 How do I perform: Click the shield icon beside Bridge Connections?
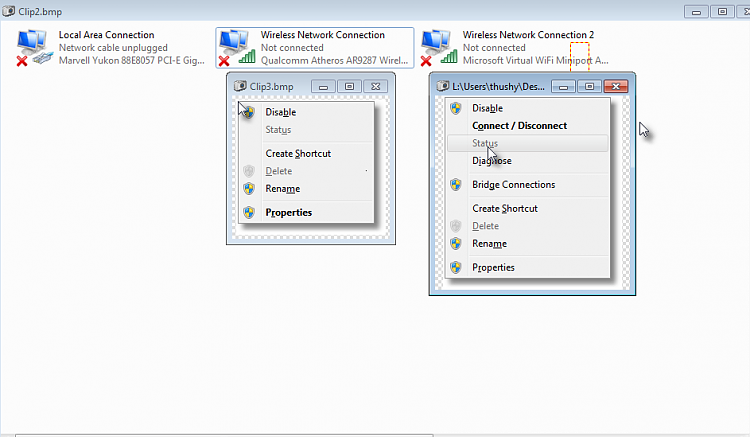pos(456,185)
